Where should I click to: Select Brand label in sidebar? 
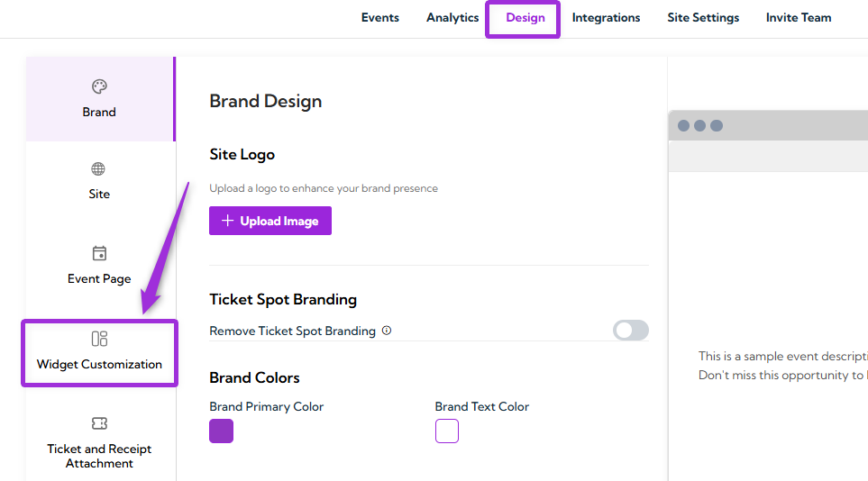[99, 112]
